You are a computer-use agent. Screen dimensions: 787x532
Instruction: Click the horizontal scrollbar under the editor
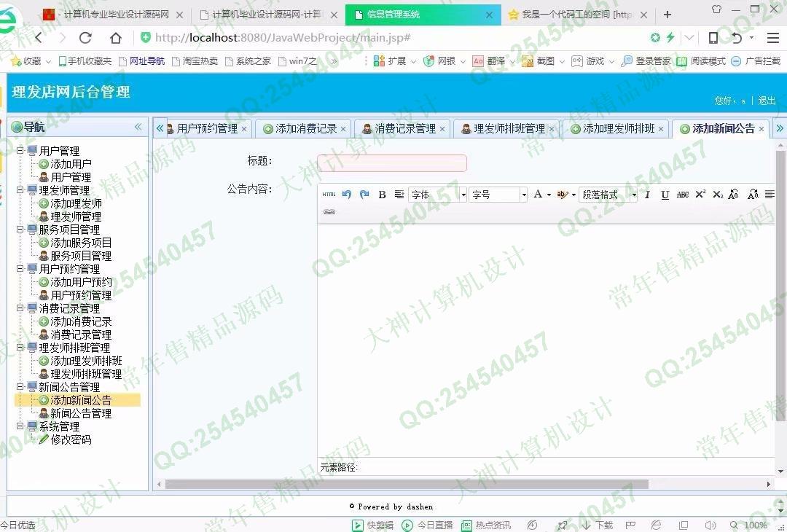[x=407, y=485]
